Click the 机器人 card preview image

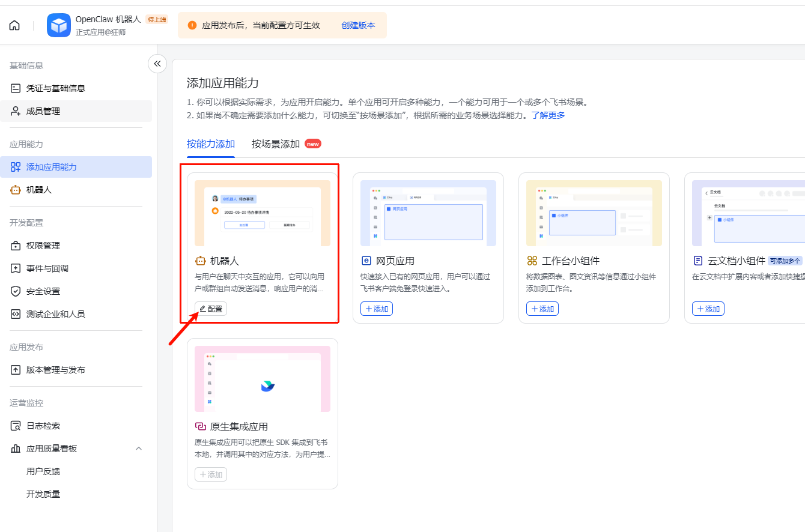tap(263, 213)
